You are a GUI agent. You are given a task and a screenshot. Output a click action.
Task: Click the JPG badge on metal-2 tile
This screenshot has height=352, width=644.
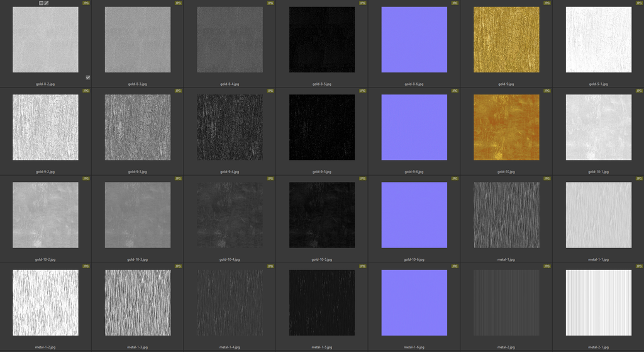(x=547, y=266)
